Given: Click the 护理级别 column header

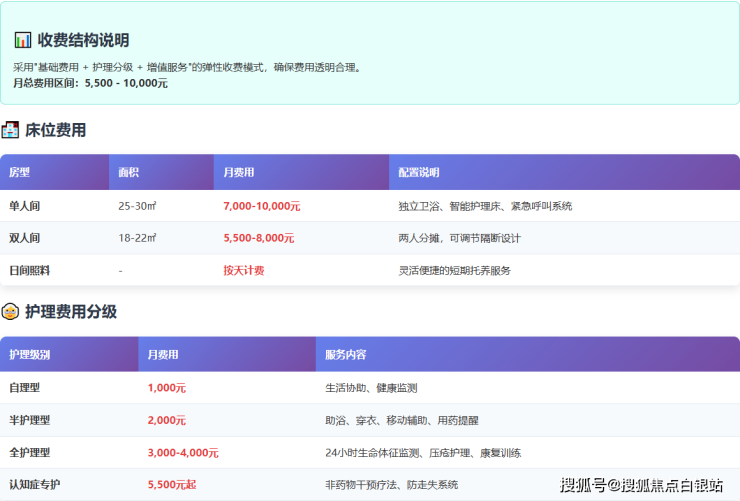Looking at the screenshot, I should (x=29, y=354).
